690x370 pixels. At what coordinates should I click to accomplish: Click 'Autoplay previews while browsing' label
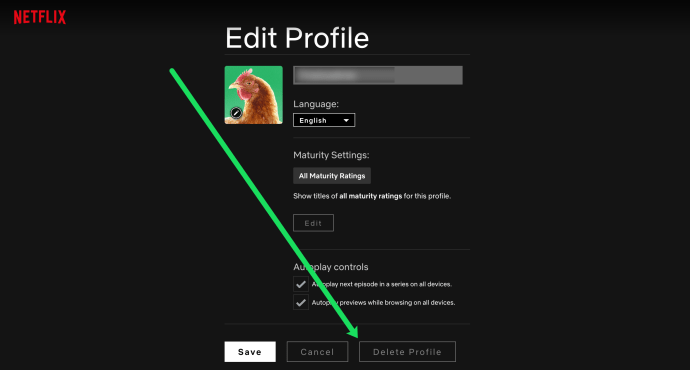point(383,303)
